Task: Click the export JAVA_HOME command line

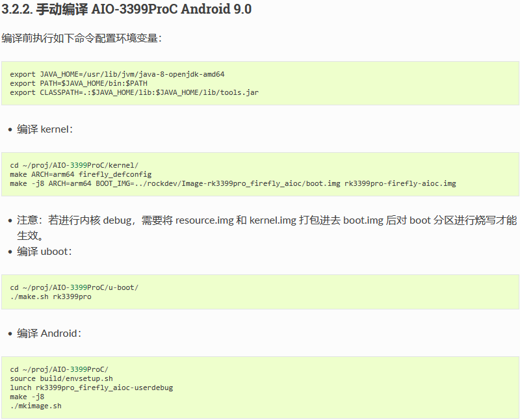Action: pyautogui.click(x=117, y=74)
